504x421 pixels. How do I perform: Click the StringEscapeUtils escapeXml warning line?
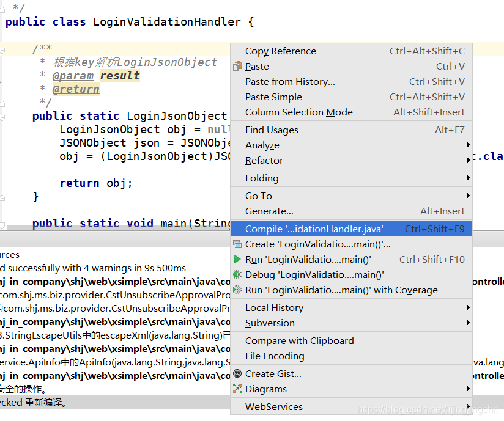[x=115, y=335]
